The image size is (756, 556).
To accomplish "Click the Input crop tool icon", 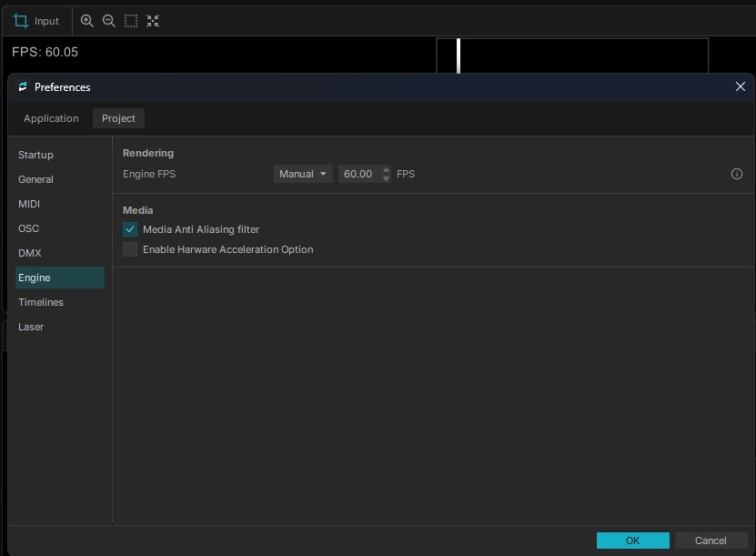I will coord(21,21).
